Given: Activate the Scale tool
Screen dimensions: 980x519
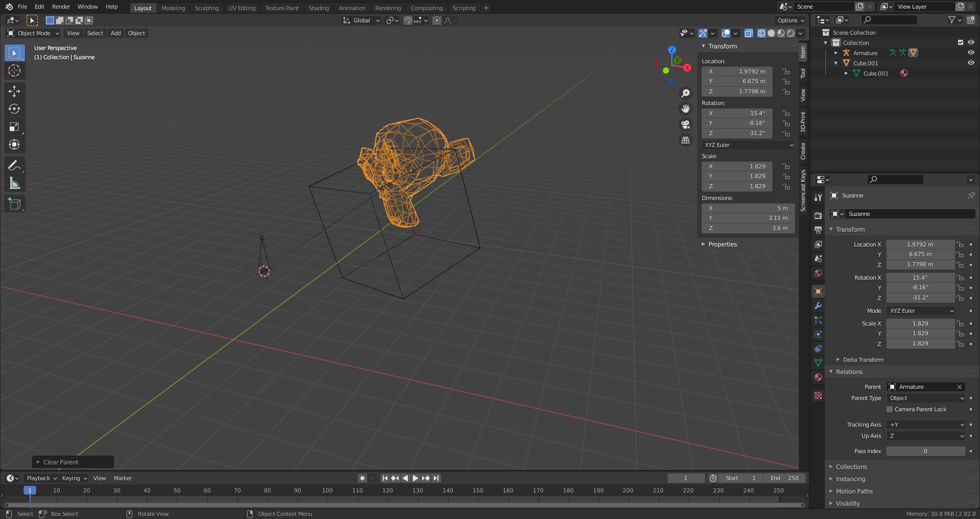Looking at the screenshot, I should 14,127.
